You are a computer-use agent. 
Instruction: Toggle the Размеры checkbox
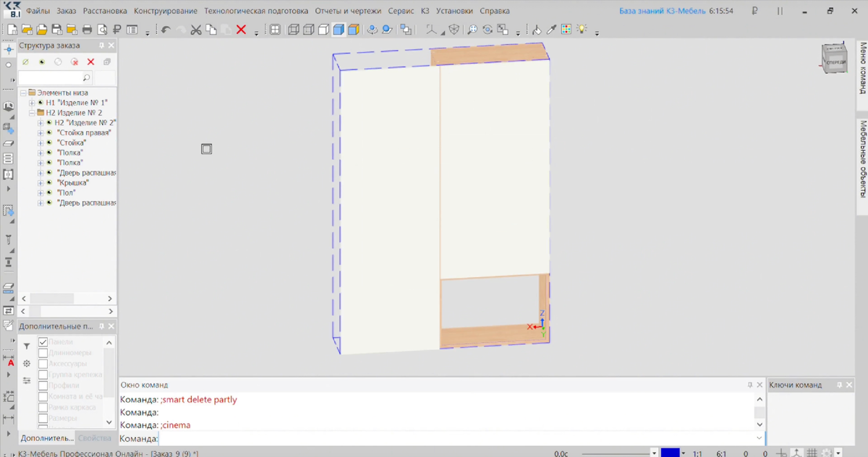pyautogui.click(x=43, y=418)
